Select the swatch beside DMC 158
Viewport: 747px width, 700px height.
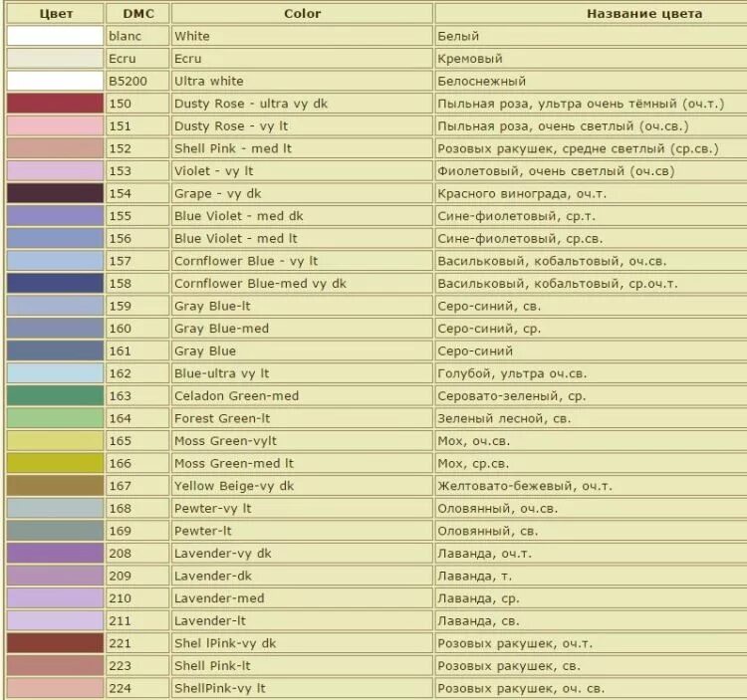point(55,284)
